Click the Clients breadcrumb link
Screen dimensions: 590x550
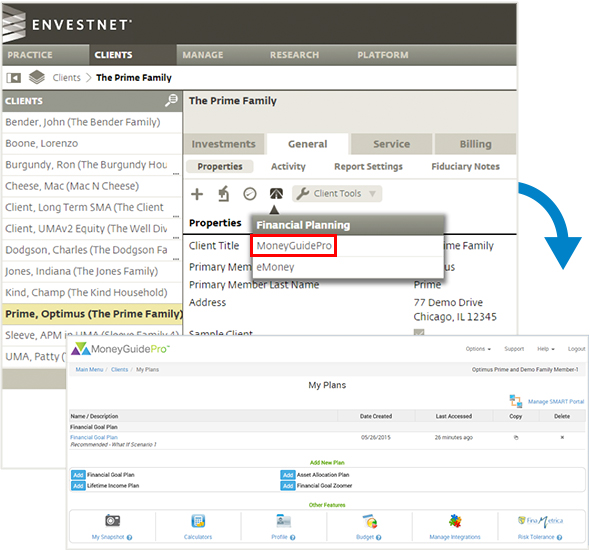[x=67, y=78]
